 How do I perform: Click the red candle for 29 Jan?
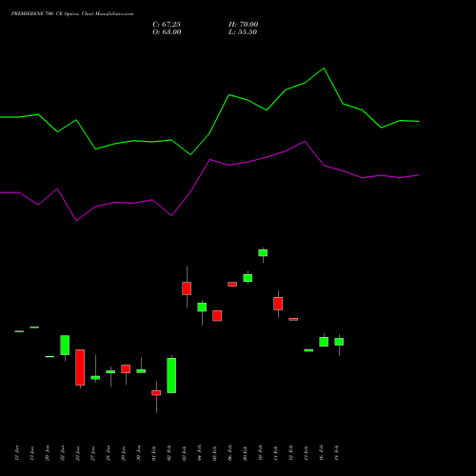[x=126, y=368]
